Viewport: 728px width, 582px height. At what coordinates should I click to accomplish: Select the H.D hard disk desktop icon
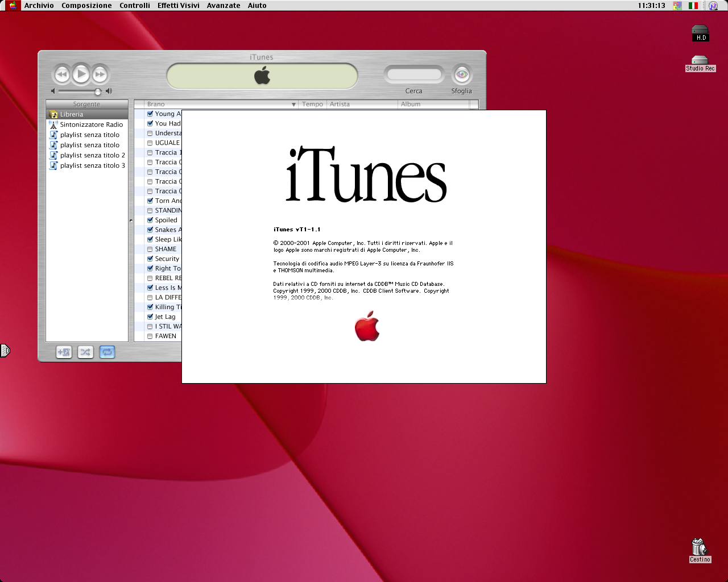[700, 34]
